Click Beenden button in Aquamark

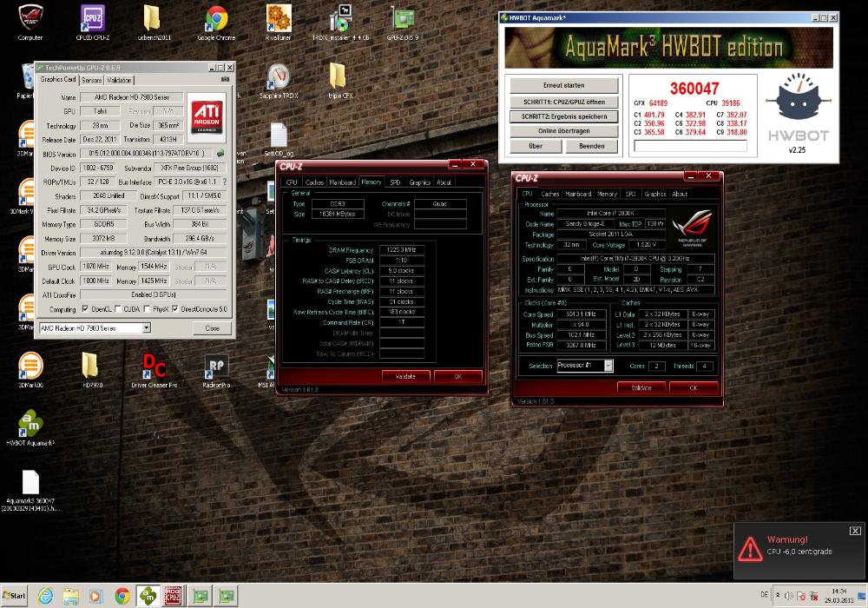[591, 146]
